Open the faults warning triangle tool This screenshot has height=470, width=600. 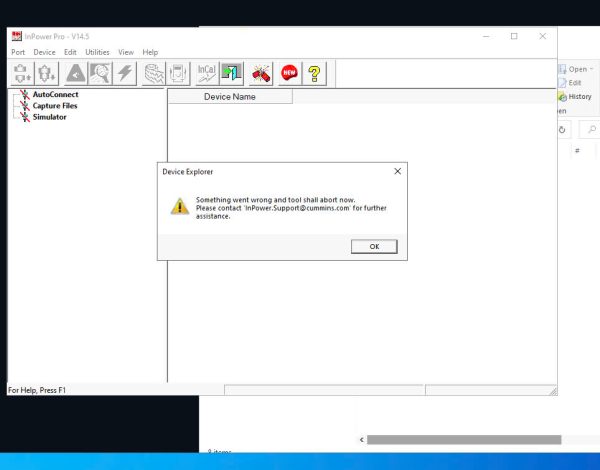coord(76,73)
